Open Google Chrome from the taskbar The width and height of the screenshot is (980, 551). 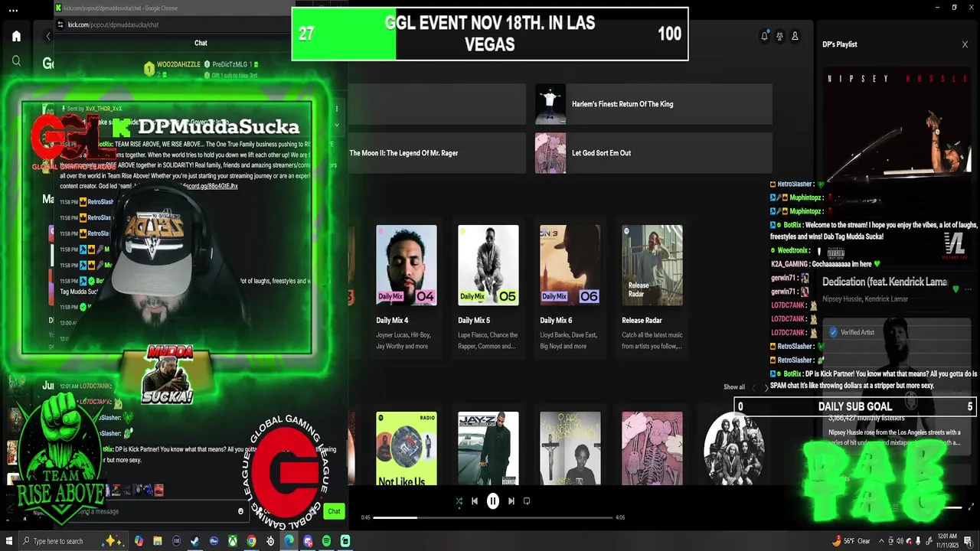click(251, 541)
